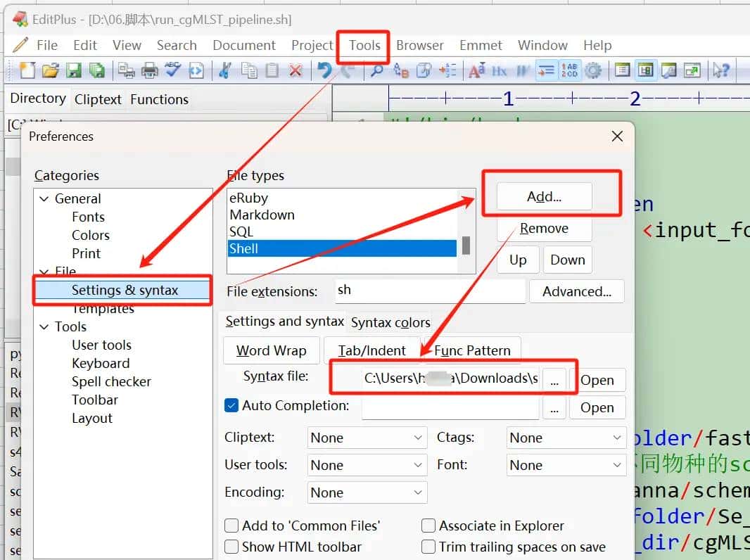Collapse the General category tree node
The width and height of the screenshot is (750, 560).
click(x=44, y=199)
